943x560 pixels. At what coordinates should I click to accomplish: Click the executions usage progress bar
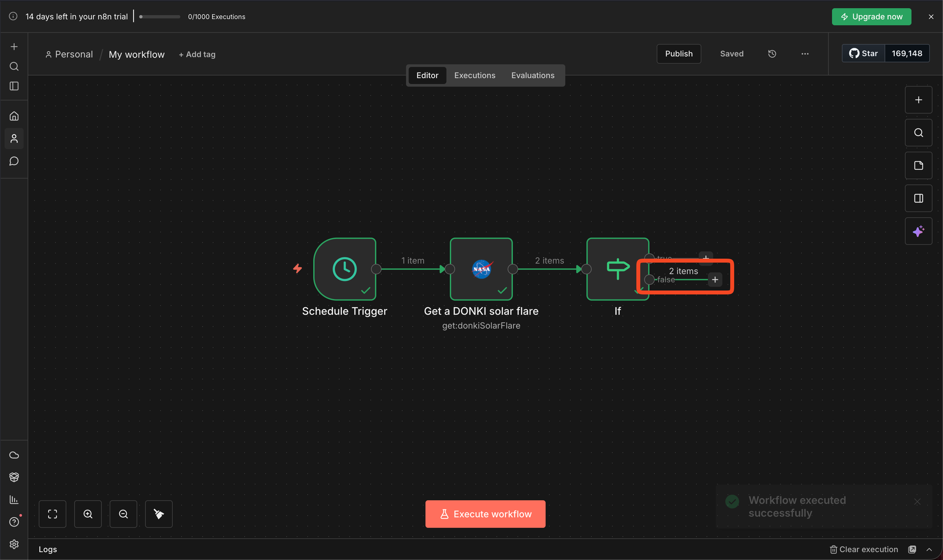pyautogui.click(x=160, y=17)
